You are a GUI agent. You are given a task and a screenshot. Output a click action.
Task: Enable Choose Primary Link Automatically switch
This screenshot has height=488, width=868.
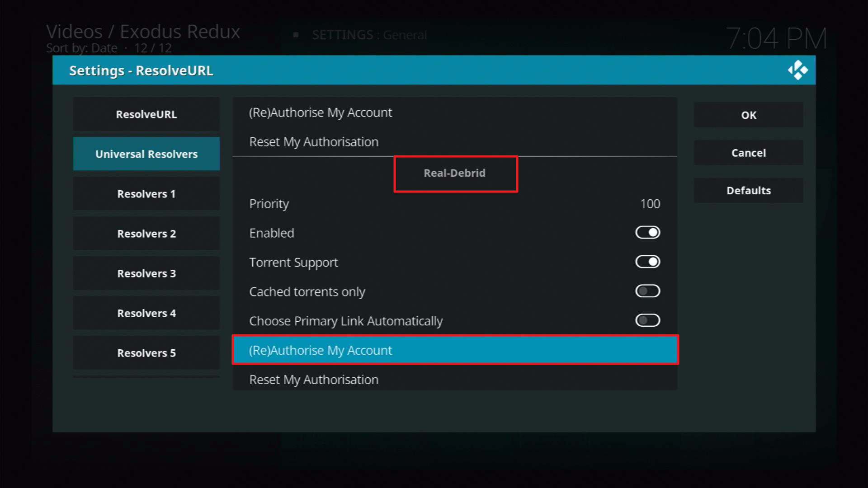click(x=647, y=321)
